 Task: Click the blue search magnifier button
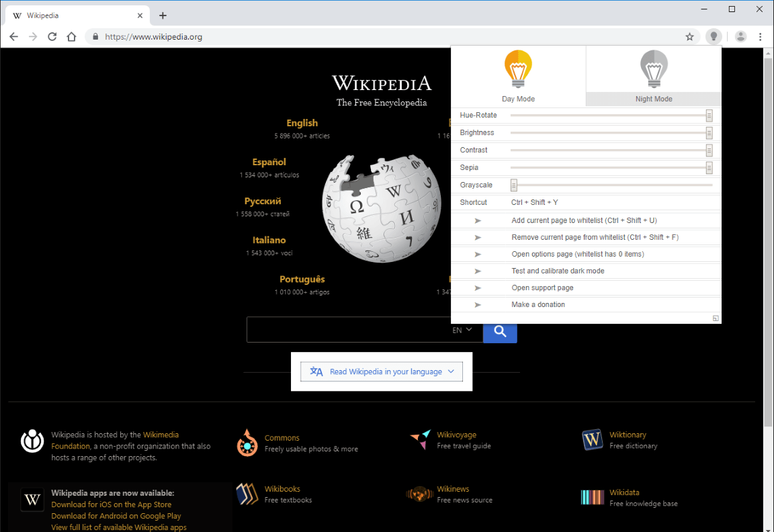point(500,332)
